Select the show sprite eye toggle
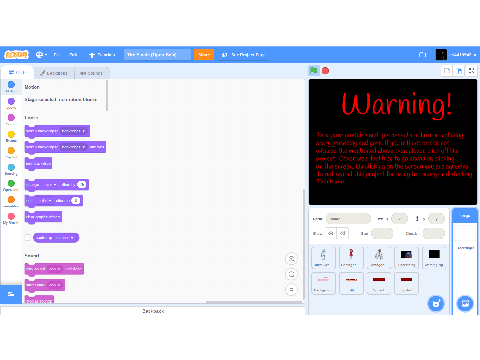The height and width of the screenshot is (360, 480). tap(330, 233)
